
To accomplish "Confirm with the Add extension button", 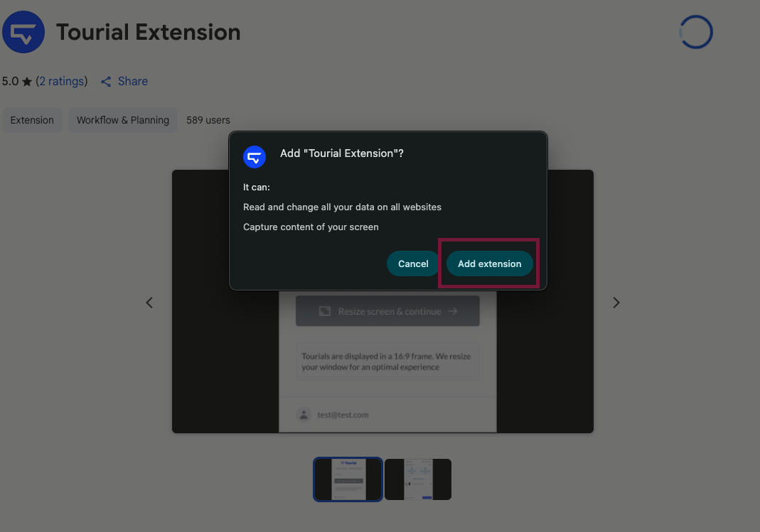I will [x=489, y=264].
